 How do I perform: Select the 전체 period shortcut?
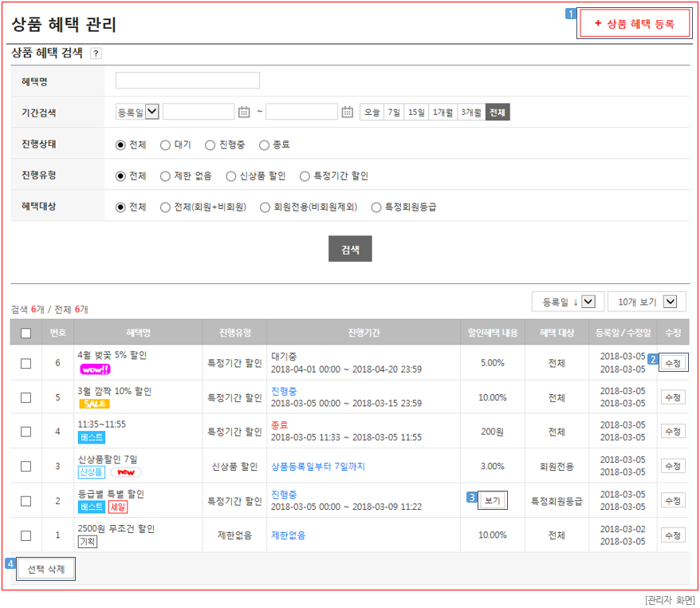[x=497, y=113]
